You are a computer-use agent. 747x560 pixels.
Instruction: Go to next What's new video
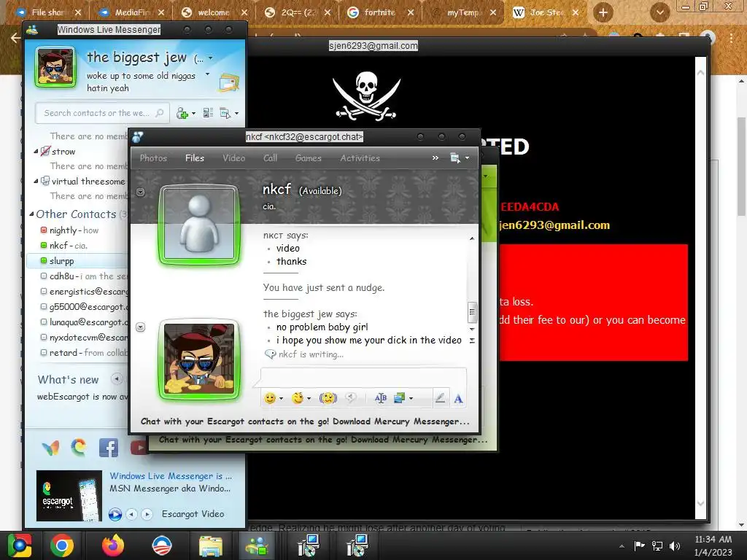point(147,514)
